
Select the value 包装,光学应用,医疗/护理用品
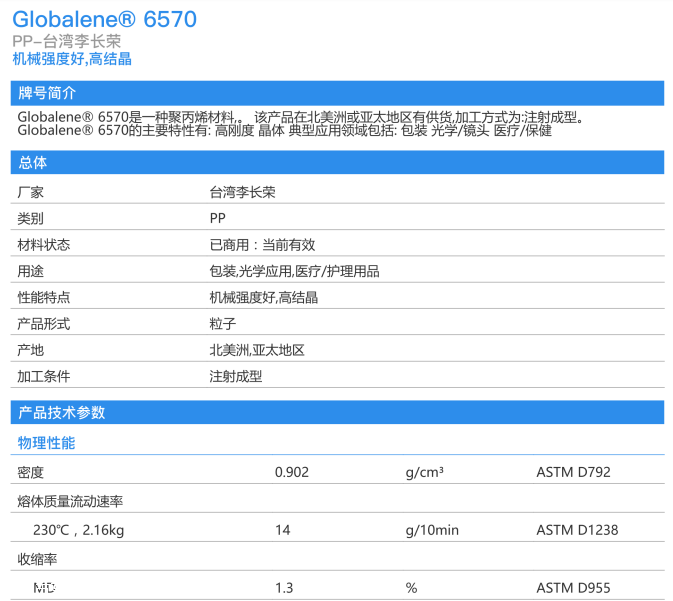(x=294, y=271)
